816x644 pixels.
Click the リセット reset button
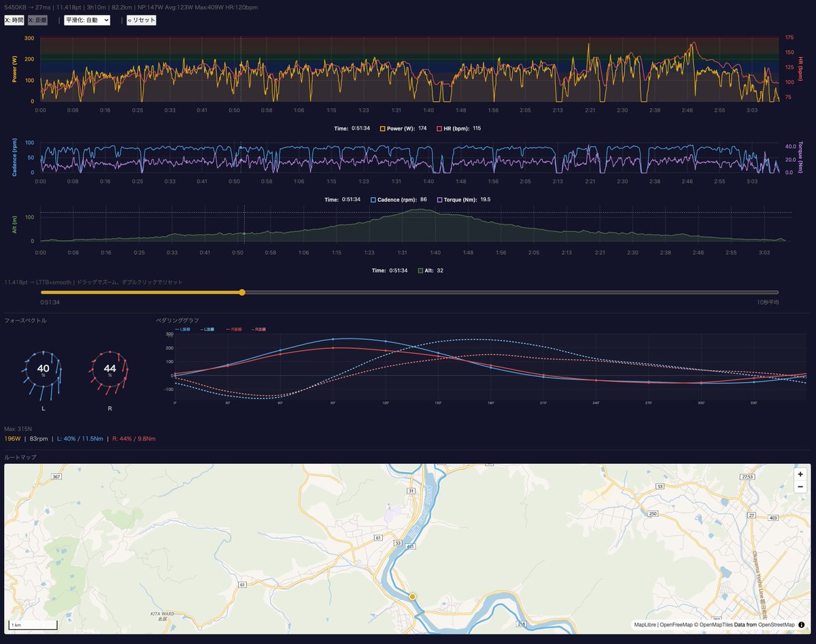point(141,20)
